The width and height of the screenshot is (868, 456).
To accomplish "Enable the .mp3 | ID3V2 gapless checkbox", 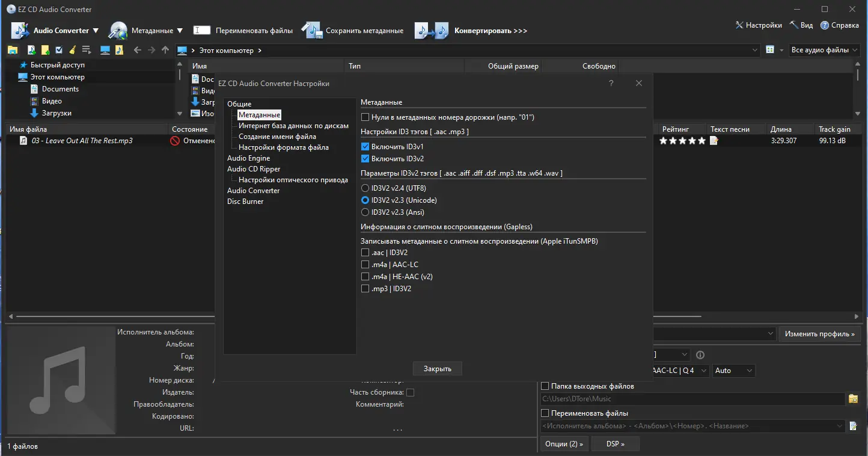I will coord(365,288).
